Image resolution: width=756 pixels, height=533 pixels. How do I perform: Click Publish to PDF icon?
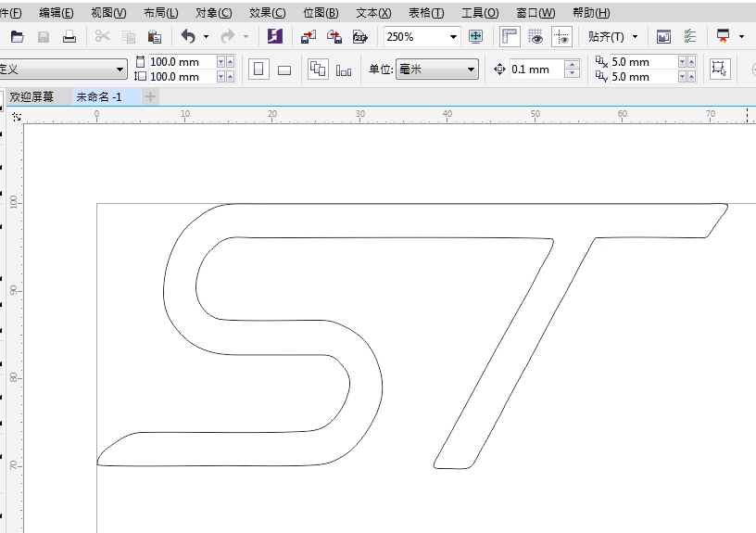pyautogui.click(x=360, y=37)
